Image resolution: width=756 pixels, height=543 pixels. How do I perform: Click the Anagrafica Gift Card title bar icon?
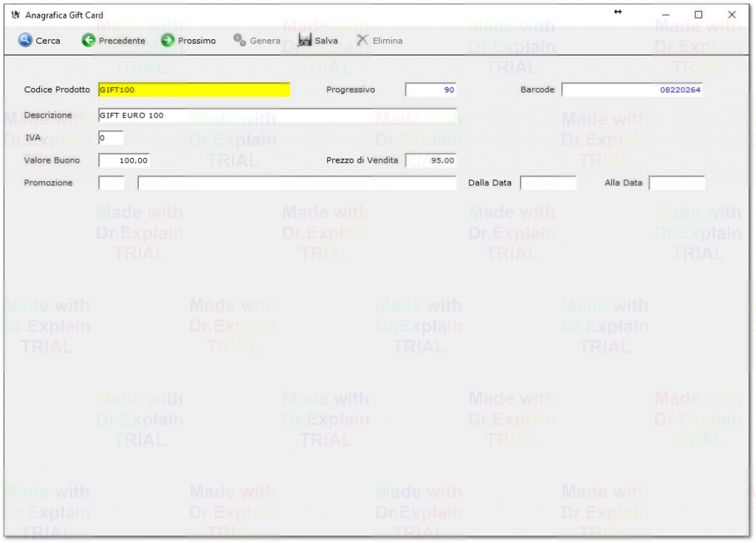16,15
